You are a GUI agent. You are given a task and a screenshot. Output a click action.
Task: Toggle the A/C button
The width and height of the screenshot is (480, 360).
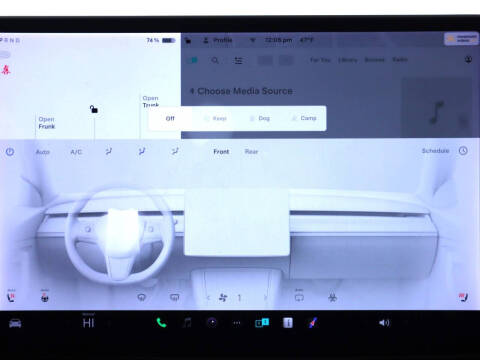[x=76, y=152]
